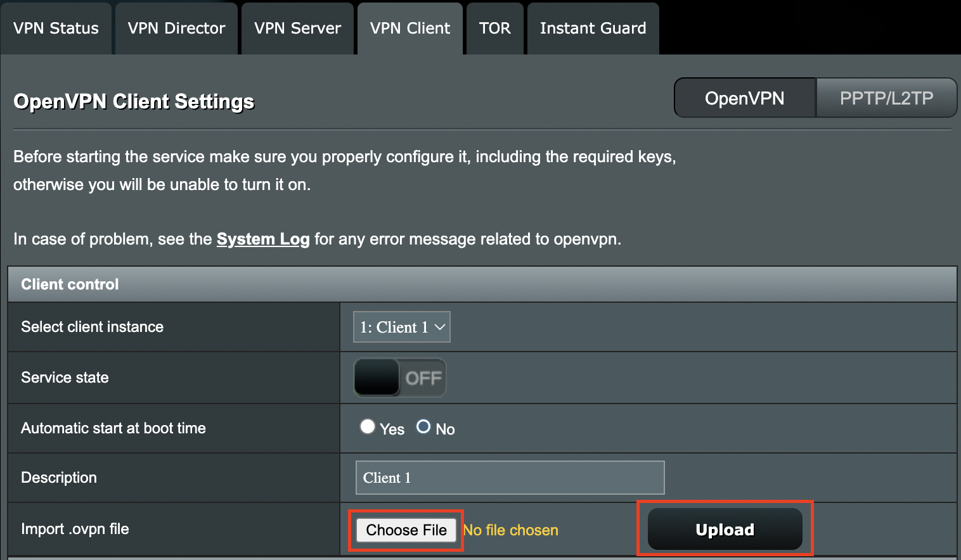Open the TOR tab

495,29
